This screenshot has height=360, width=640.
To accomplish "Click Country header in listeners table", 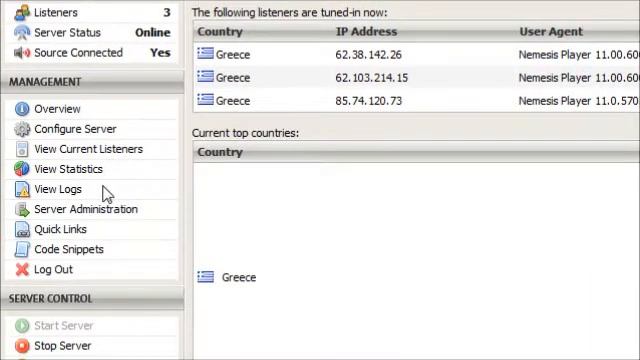I will [220, 31].
